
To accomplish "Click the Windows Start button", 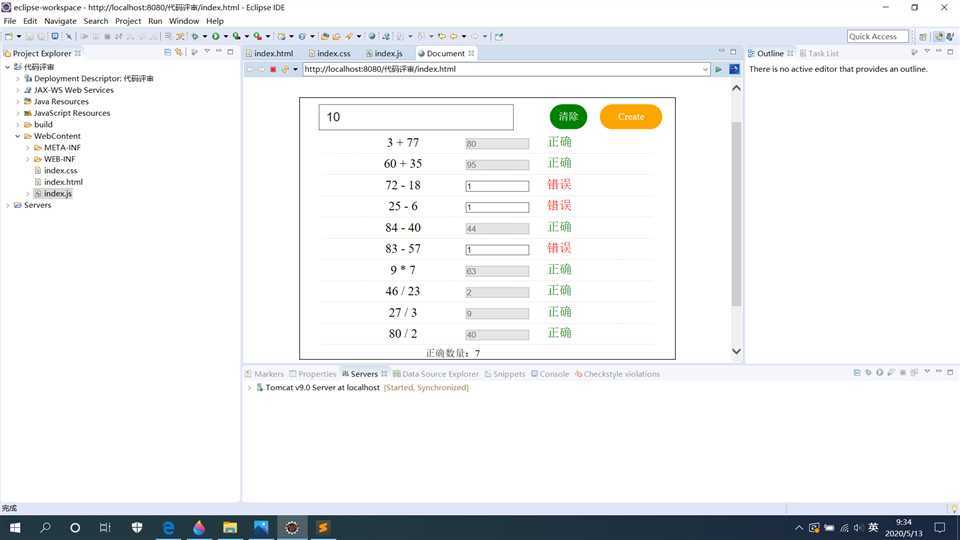I will (x=15, y=527).
